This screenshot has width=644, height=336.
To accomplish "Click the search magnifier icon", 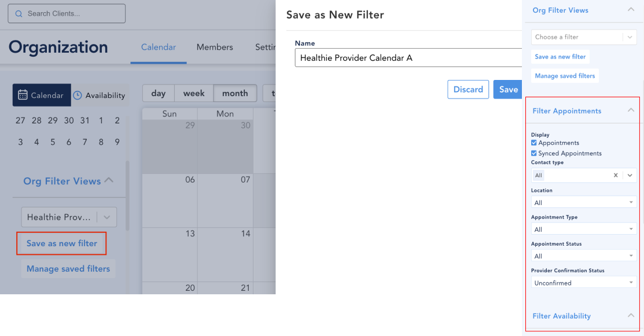I will pyautogui.click(x=19, y=13).
